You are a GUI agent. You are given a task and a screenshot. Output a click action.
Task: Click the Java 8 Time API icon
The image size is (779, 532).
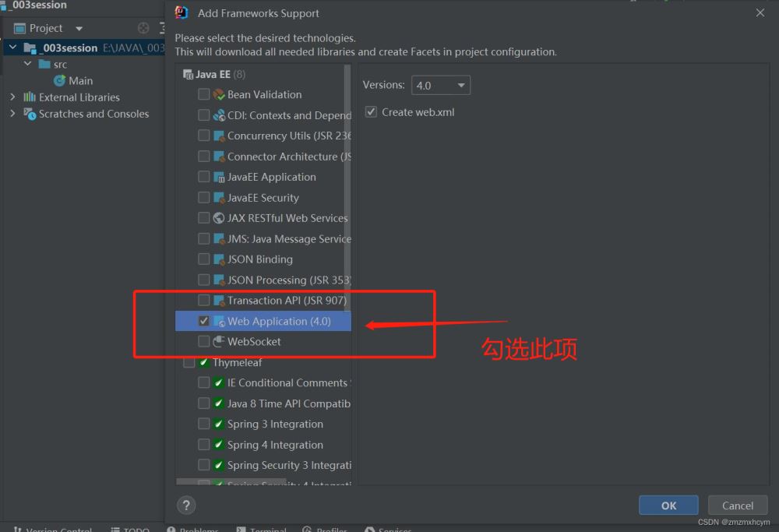pos(218,403)
